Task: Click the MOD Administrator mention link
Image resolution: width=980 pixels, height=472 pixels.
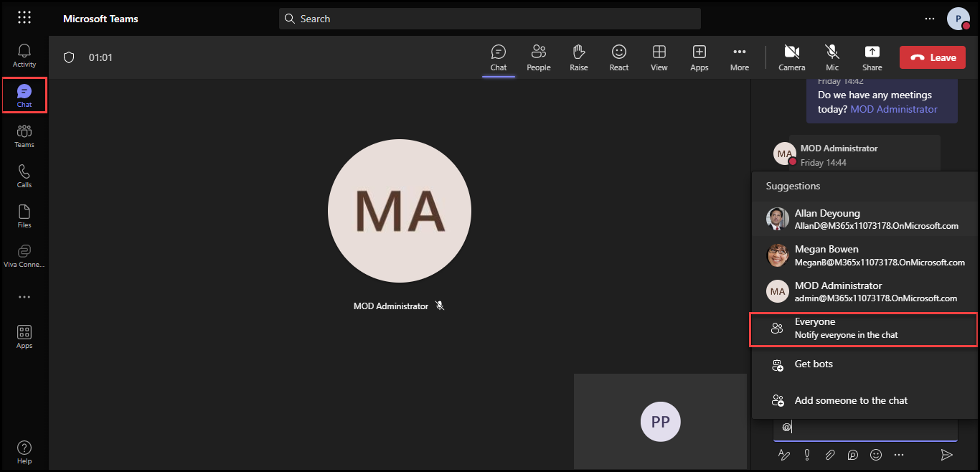Action: [894, 109]
